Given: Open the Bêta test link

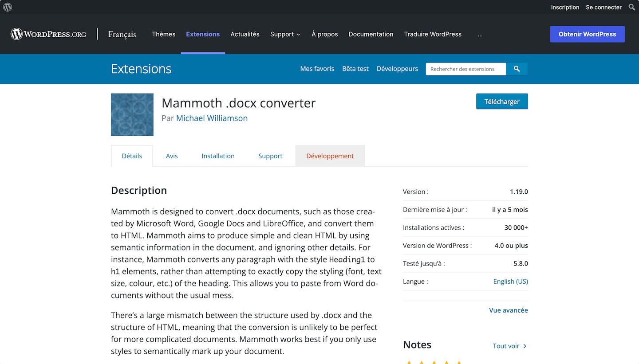Looking at the screenshot, I should tap(355, 69).
